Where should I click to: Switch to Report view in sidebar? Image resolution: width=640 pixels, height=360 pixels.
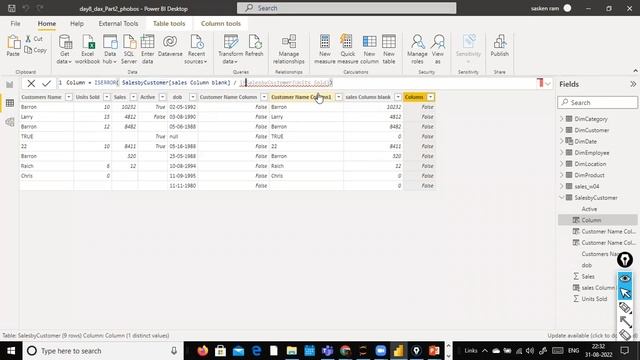(10, 84)
